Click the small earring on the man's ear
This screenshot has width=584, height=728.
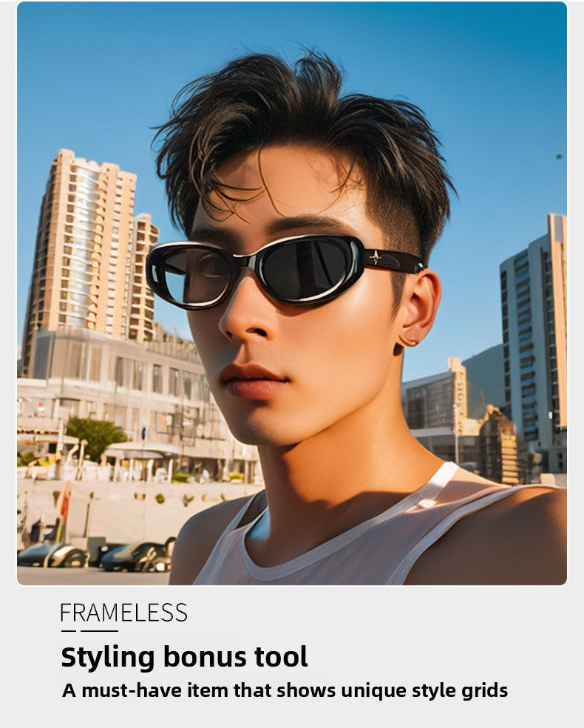point(408,343)
